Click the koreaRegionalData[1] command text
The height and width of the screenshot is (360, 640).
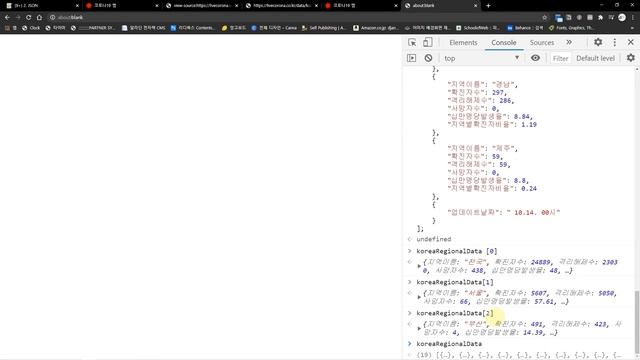455,282
